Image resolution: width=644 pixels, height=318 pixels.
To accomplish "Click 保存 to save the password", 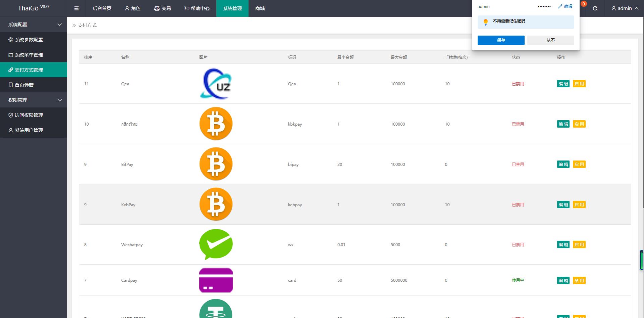I will [501, 40].
